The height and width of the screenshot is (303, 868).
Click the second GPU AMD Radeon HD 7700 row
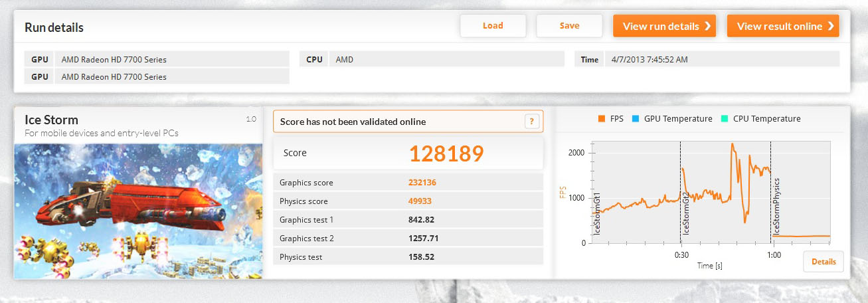tap(157, 76)
